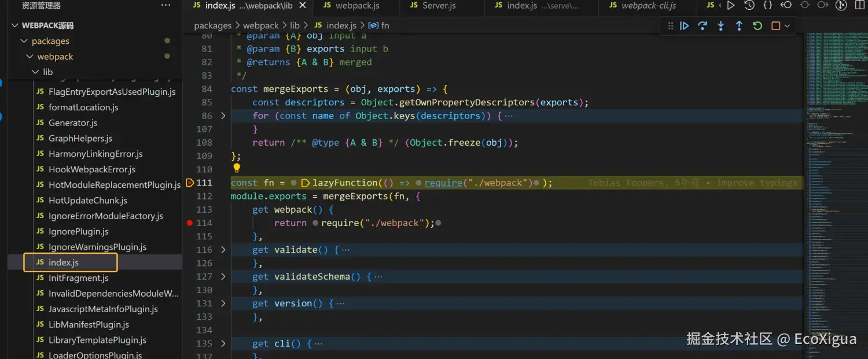Collapse the WEBPACK源码 explorer section

(14, 25)
